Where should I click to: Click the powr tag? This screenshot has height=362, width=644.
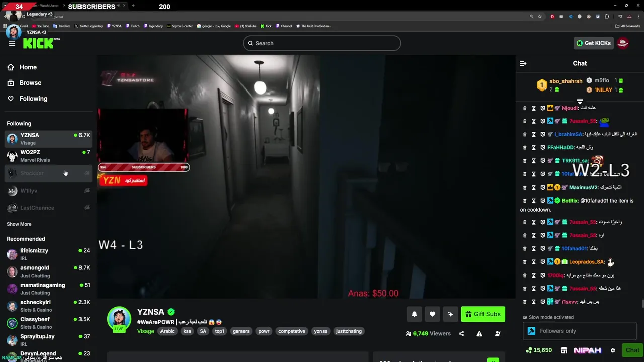pyautogui.click(x=264, y=331)
